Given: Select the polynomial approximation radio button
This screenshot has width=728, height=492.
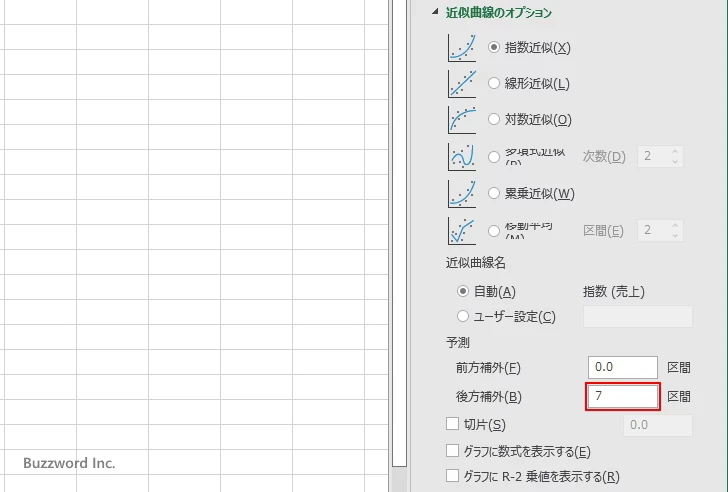Looking at the screenshot, I should click(494, 156).
